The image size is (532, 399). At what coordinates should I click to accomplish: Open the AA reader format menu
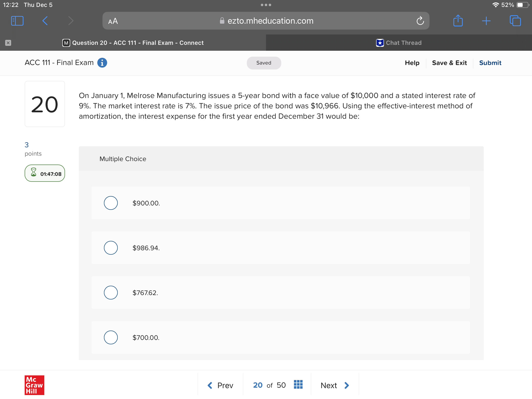(113, 21)
